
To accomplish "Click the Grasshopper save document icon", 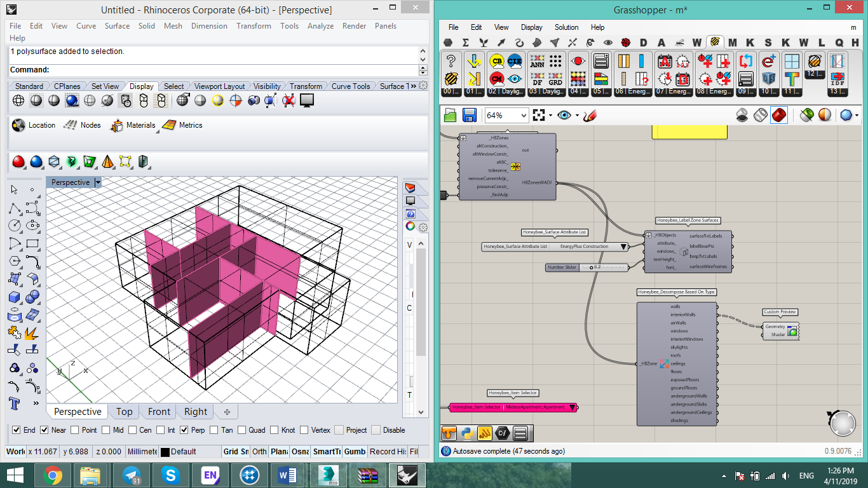I will 470,115.
